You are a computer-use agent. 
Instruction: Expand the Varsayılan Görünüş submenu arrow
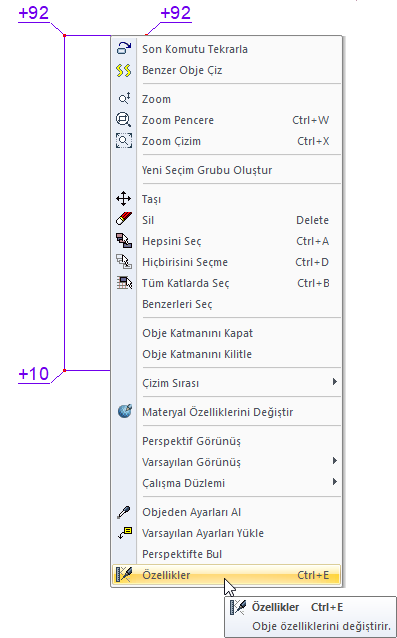click(335, 461)
